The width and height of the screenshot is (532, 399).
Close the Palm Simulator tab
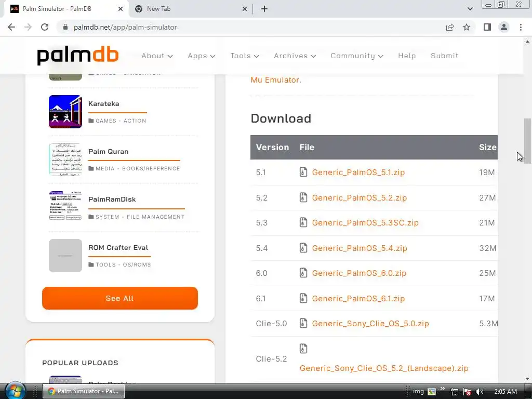click(x=121, y=9)
